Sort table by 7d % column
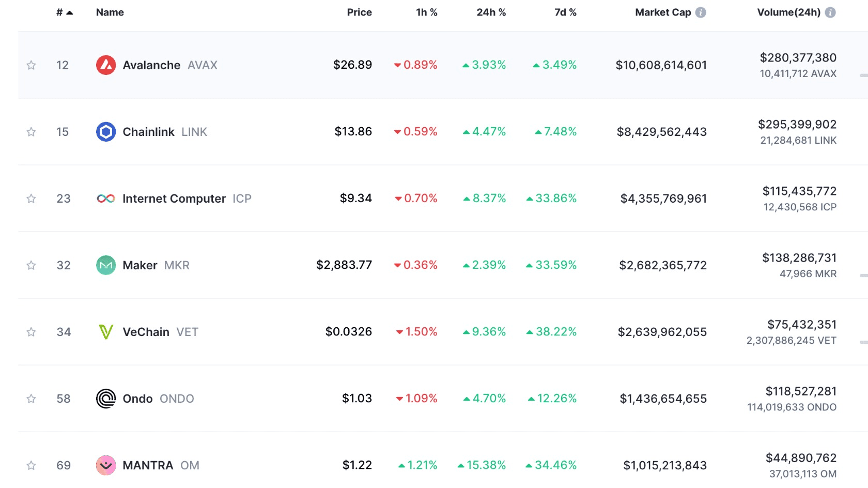The height and width of the screenshot is (488, 868). [566, 12]
